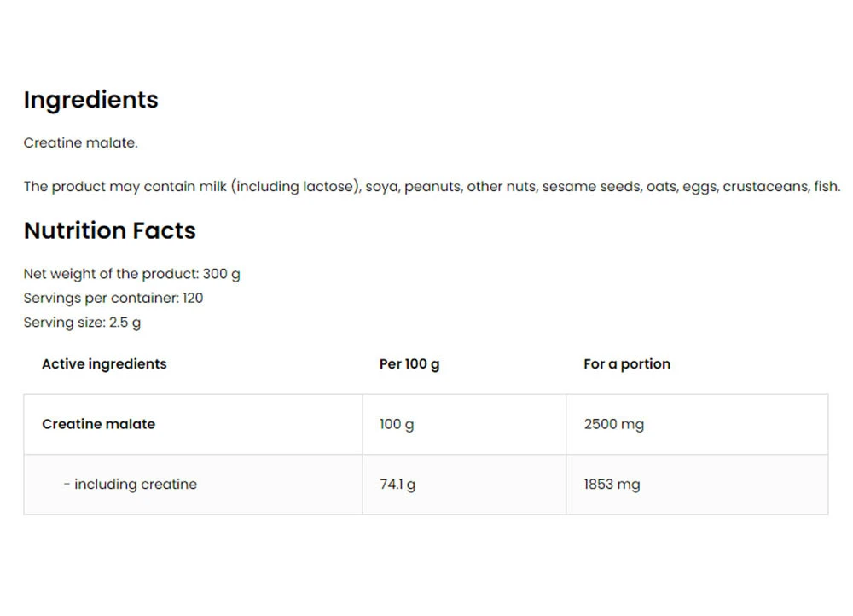Click the 'For a portion' column header
The image size is (853, 616).
tap(627, 364)
